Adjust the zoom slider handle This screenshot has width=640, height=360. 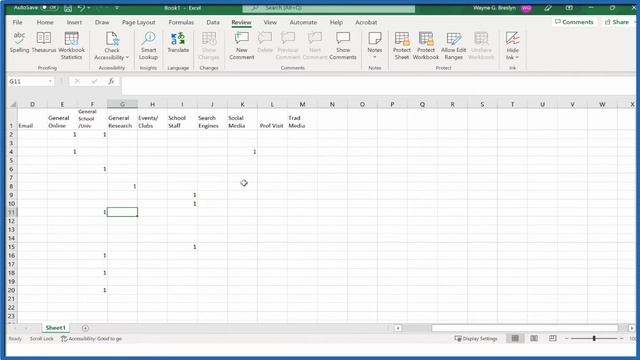point(594,338)
